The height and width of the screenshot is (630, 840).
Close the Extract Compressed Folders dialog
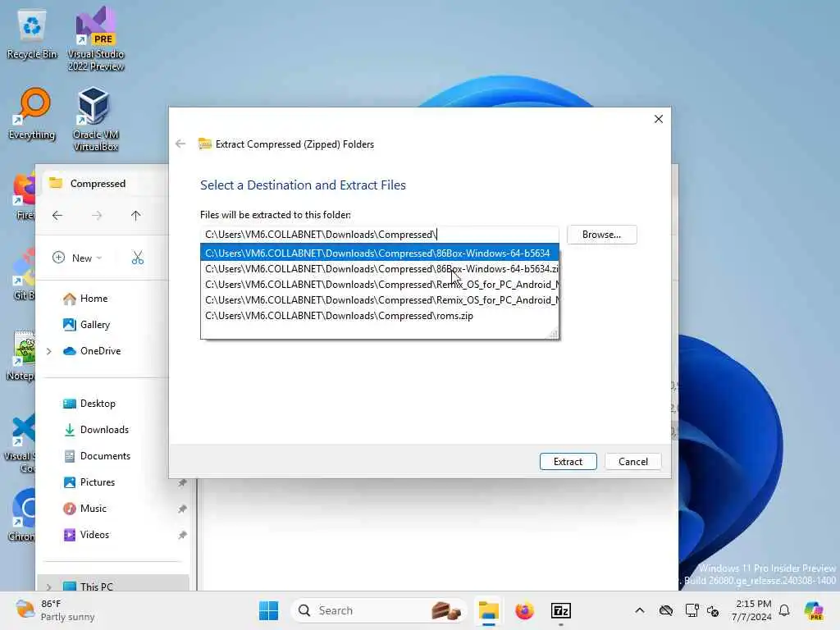point(659,119)
